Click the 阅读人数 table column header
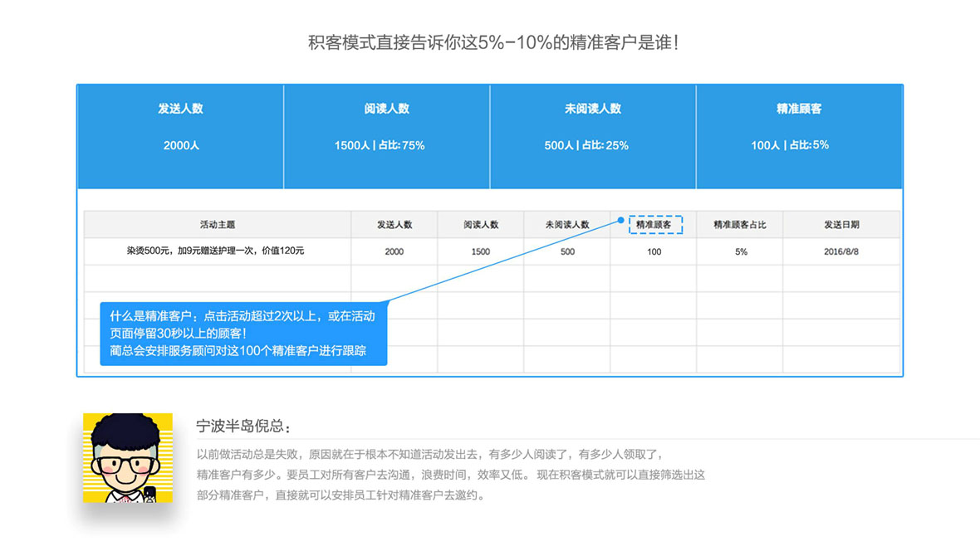 click(x=481, y=224)
